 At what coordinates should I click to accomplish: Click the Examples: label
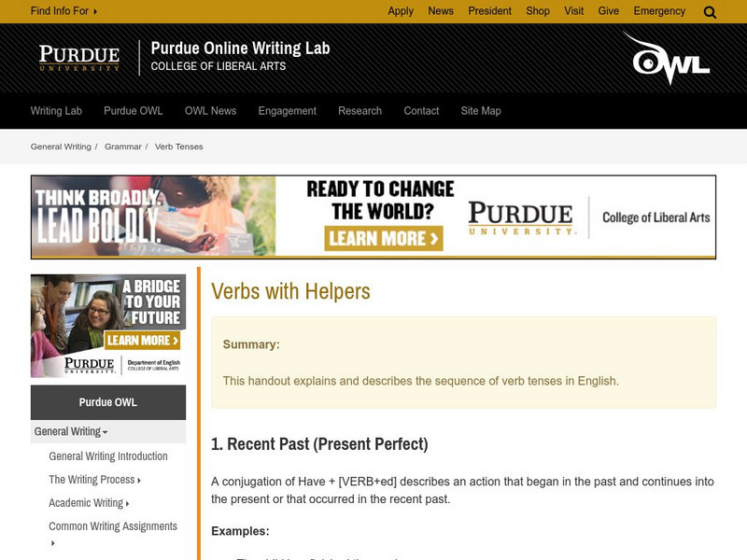coord(240,531)
